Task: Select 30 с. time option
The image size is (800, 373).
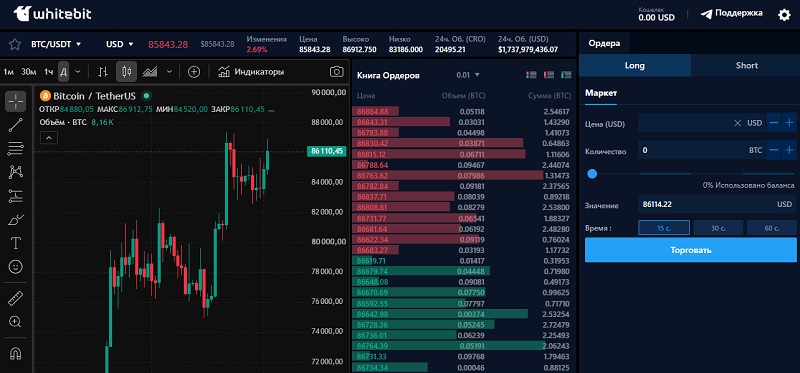Action: pyautogui.click(x=718, y=228)
